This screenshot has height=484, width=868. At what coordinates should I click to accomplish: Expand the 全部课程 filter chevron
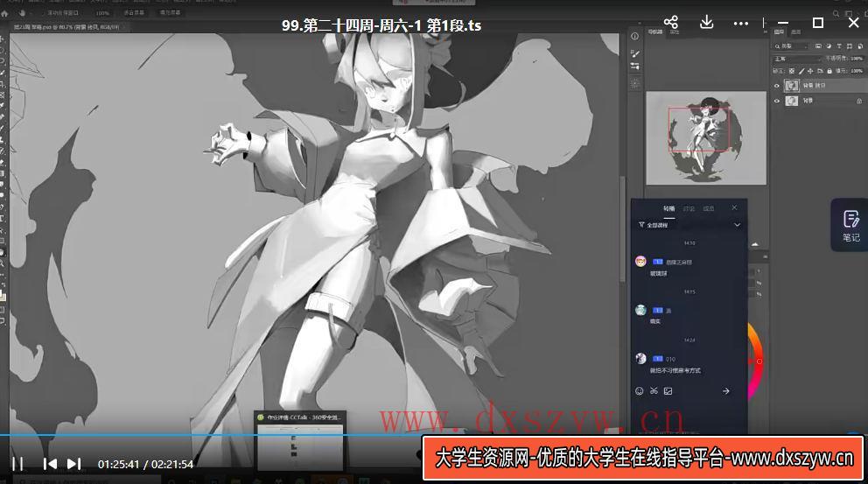pos(738,225)
